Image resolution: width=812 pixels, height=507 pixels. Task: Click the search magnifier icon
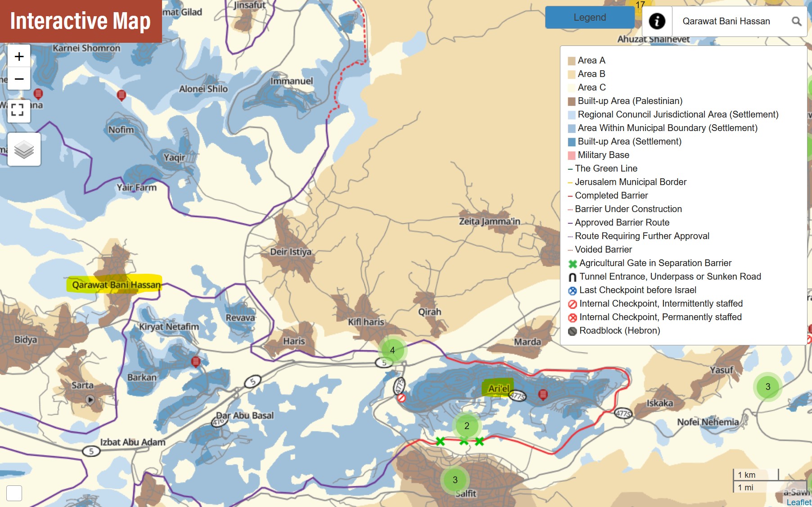point(796,21)
